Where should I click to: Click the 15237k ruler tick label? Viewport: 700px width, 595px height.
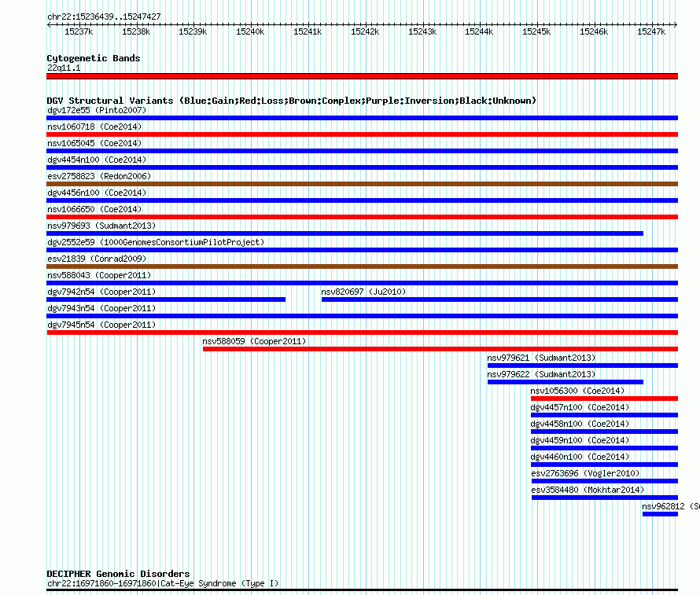(79, 31)
